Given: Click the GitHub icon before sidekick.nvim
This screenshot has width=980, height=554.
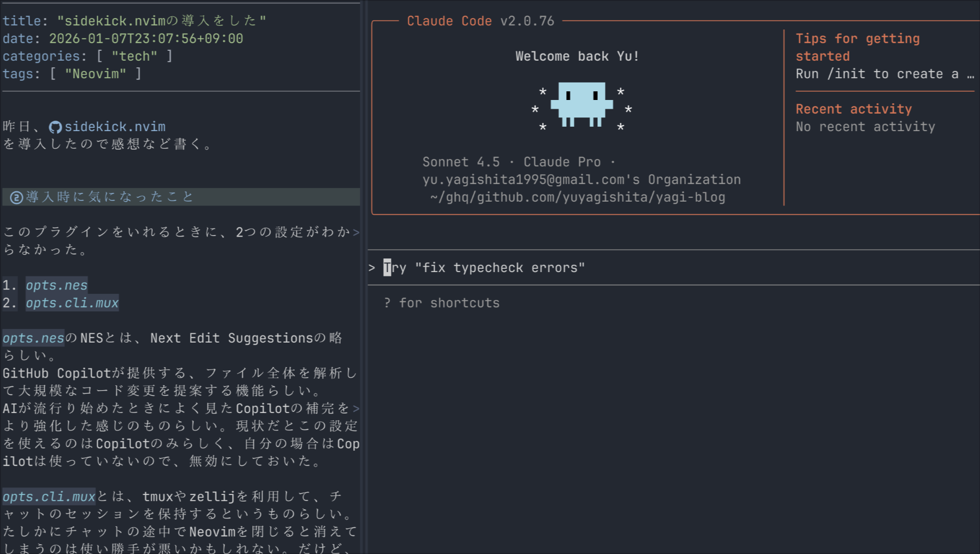Looking at the screenshot, I should 55,127.
